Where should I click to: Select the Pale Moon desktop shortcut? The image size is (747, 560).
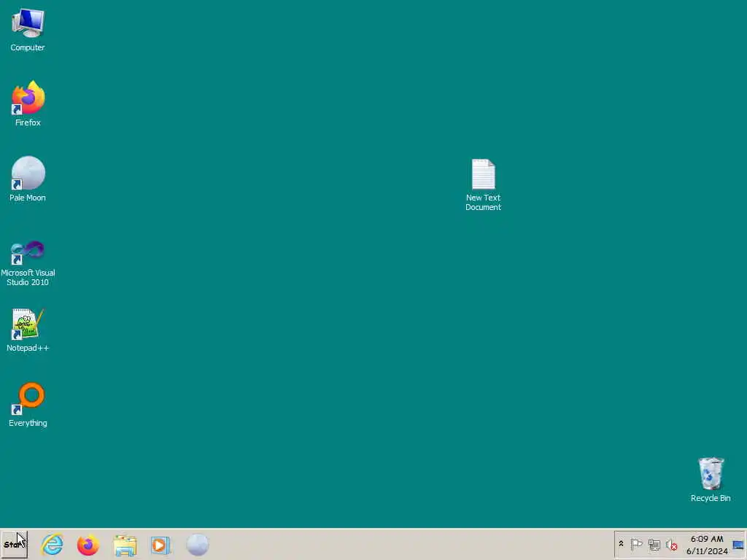click(28, 179)
